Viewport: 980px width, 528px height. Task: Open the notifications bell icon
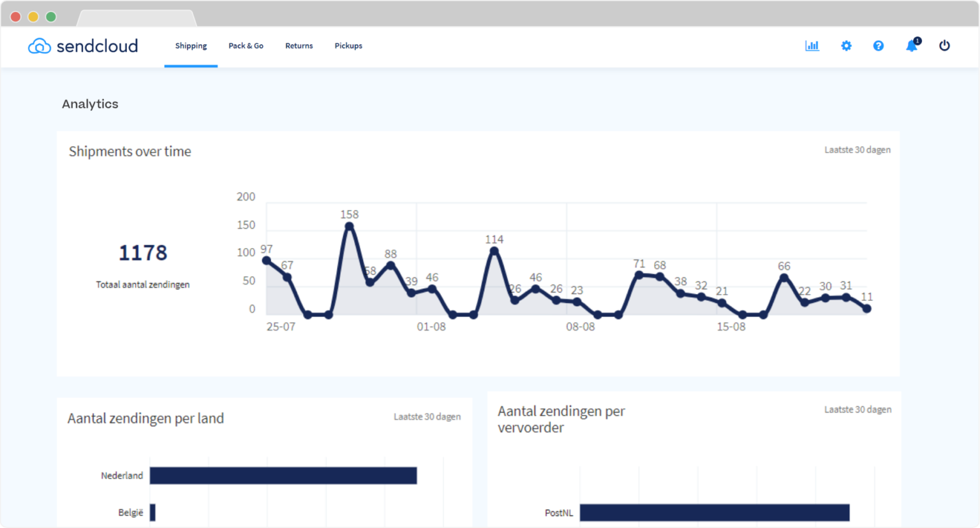912,46
